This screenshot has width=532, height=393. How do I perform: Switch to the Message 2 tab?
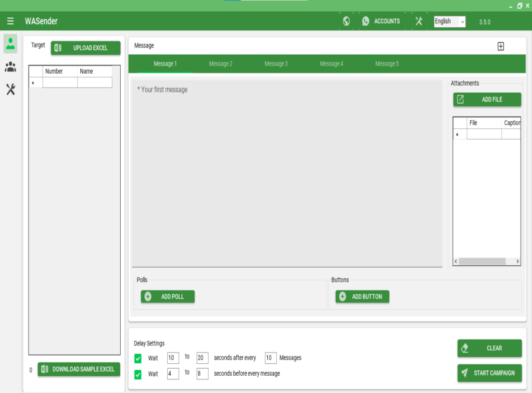coord(220,64)
